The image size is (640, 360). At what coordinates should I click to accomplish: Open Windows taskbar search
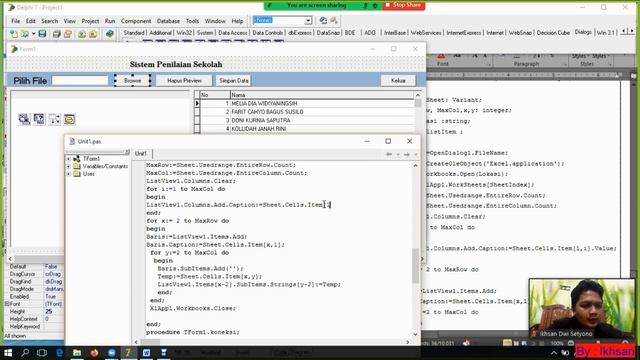[x=25, y=352]
